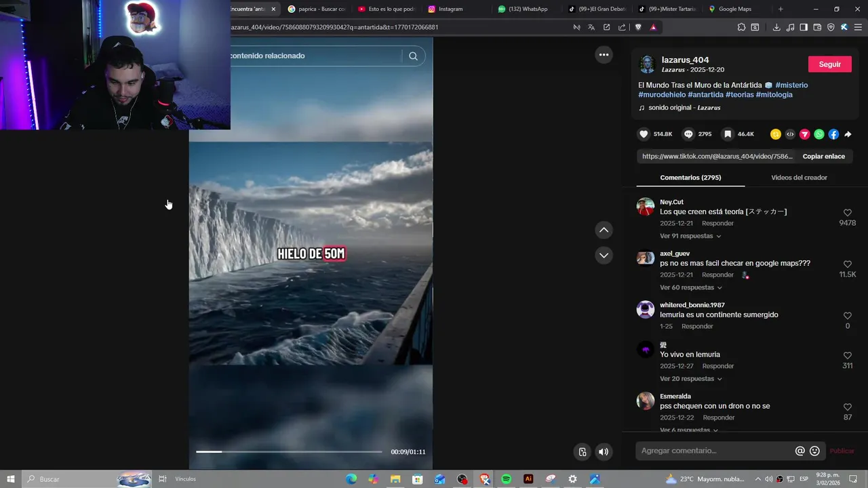Screen dimensions: 868x488
Task: Open the #murodehielo hashtag
Action: (x=662, y=95)
